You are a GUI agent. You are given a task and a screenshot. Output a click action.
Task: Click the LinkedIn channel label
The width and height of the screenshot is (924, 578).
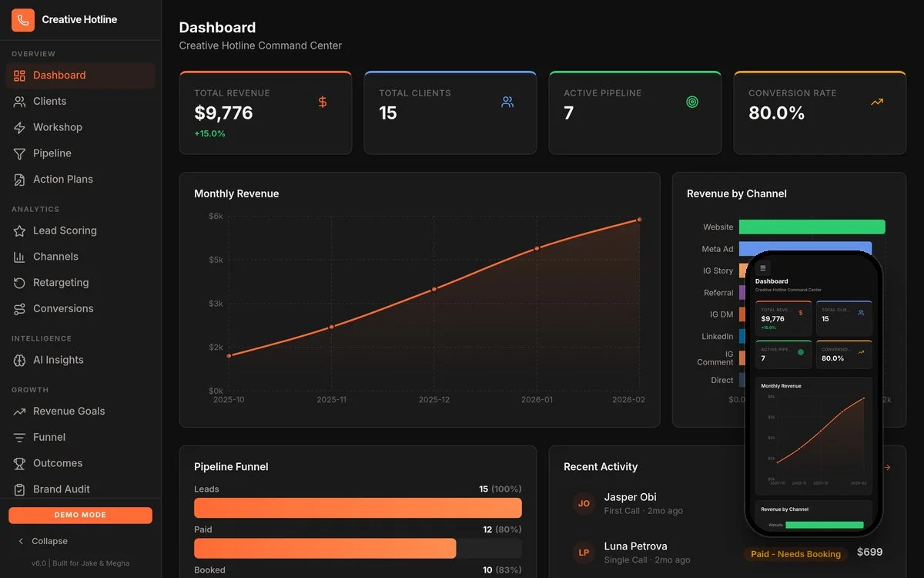coord(718,337)
